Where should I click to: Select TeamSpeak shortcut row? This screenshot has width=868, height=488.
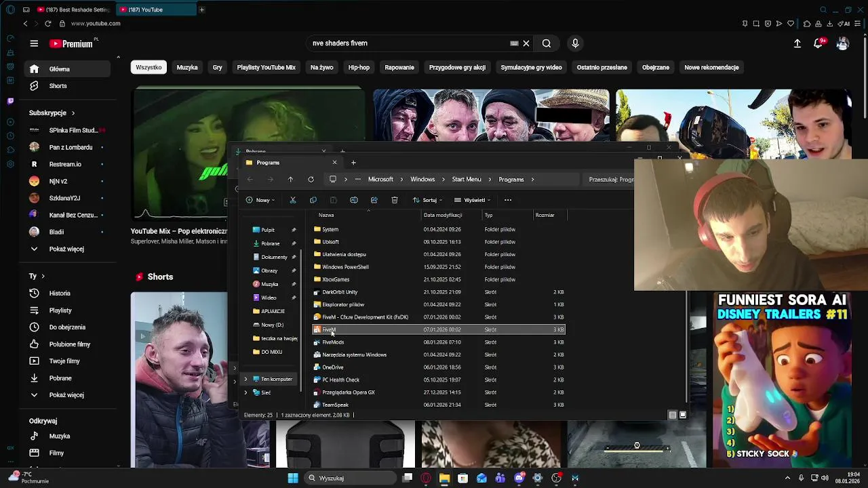(438, 405)
